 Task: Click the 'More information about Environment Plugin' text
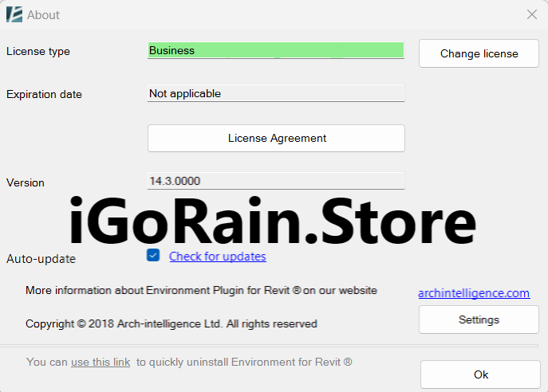[x=201, y=291]
